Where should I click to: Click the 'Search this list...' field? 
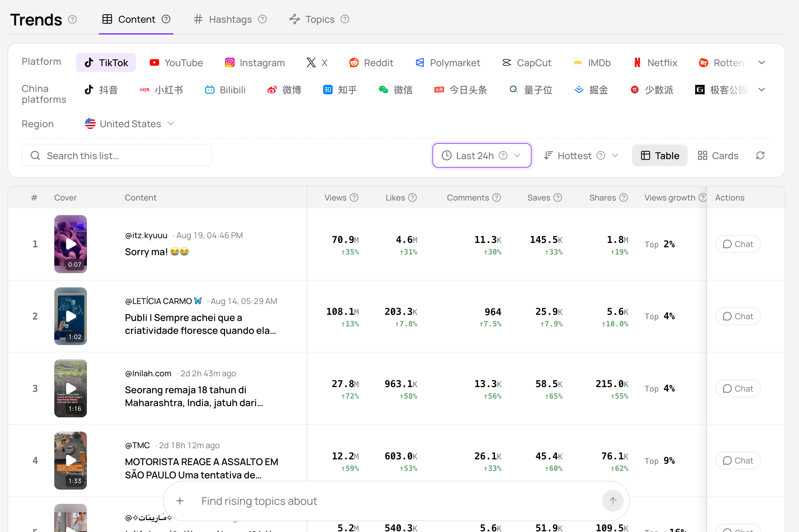click(117, 156)
